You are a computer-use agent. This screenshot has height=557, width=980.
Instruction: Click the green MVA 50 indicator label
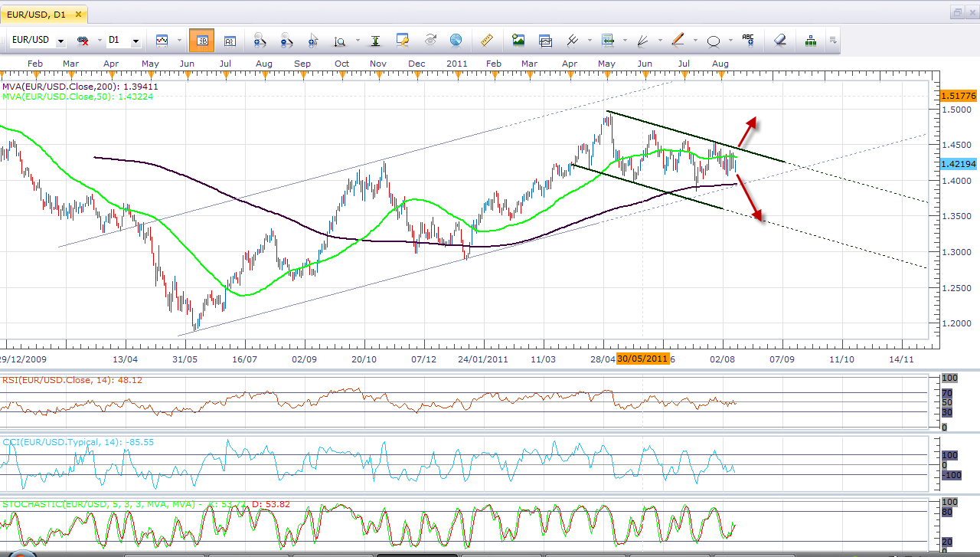point(77,97)
